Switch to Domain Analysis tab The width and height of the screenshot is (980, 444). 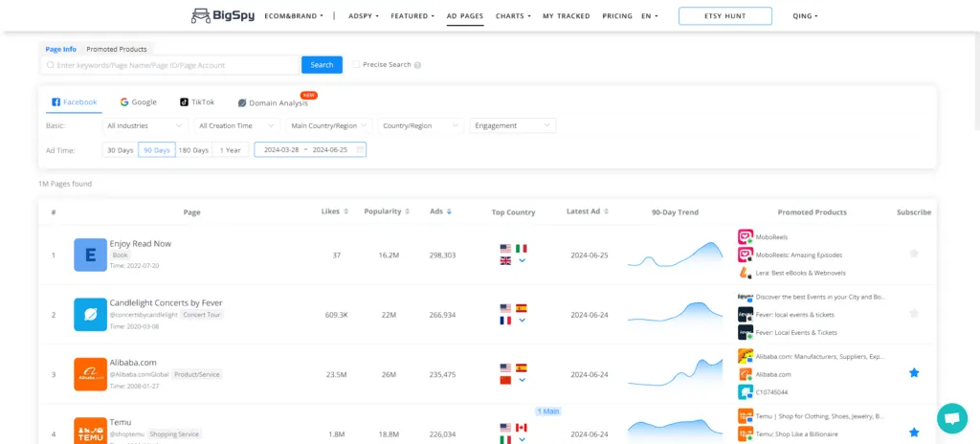273,103
